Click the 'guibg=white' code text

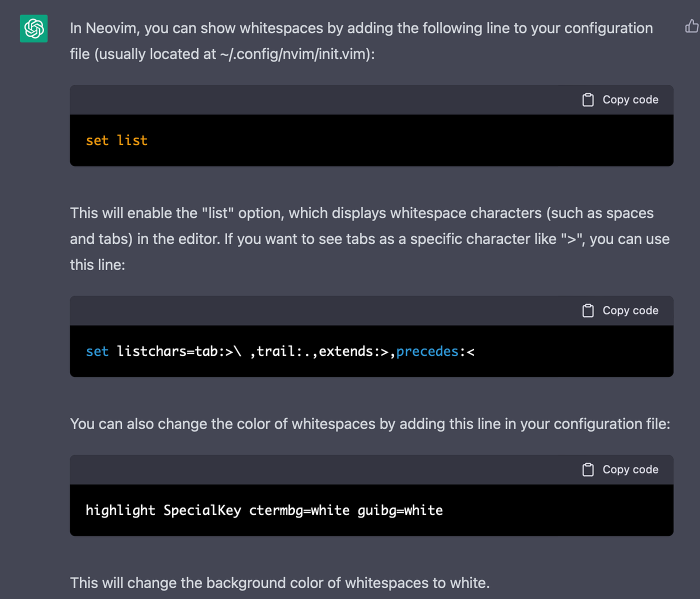pyautogui.click(x=400, y=510)
